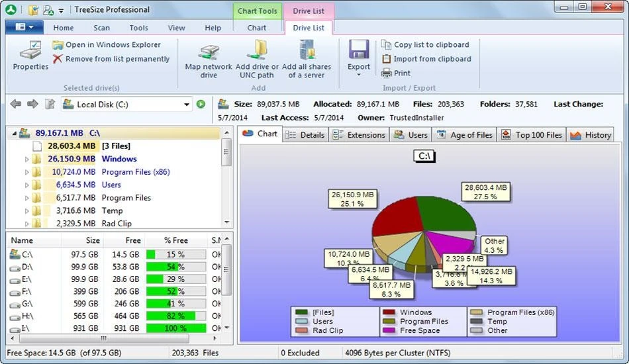Click the C:\ chart title label
Viewport: 629px width, 364px height.
pyautogui.click(x=424, y=156)
